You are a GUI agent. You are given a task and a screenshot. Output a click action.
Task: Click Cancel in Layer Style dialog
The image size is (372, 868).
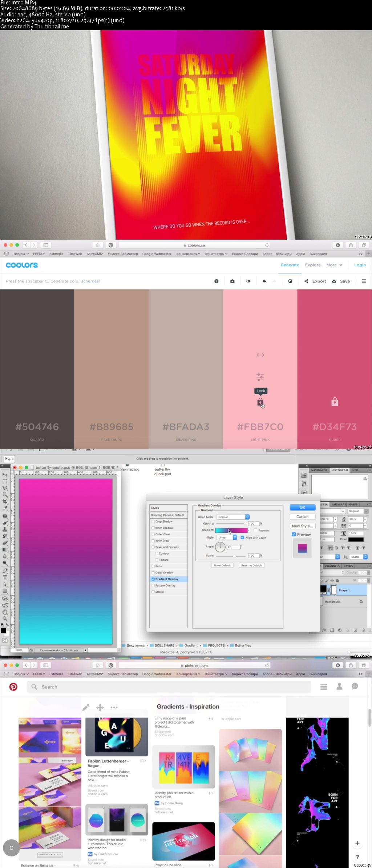302,517
